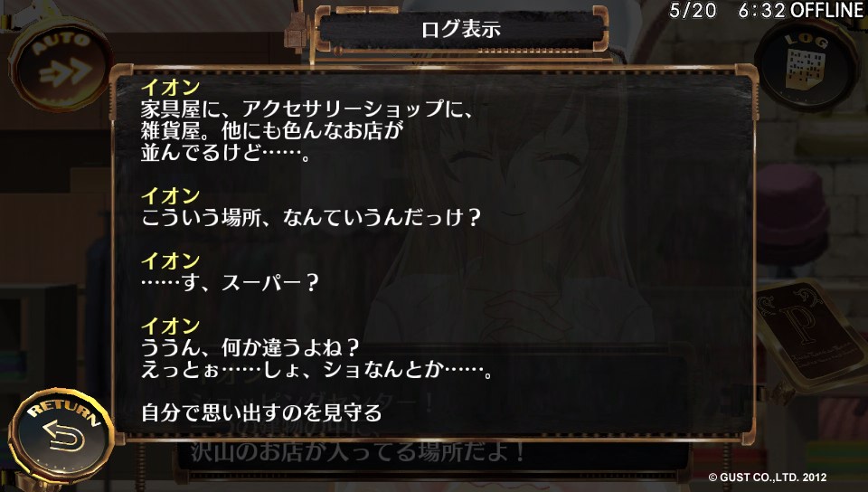The width and height of the screenshot is (868, 492).
Task: Click the faded dialogue text 沢山のお店が入ってる場所だよ
Action: [357, 451]
